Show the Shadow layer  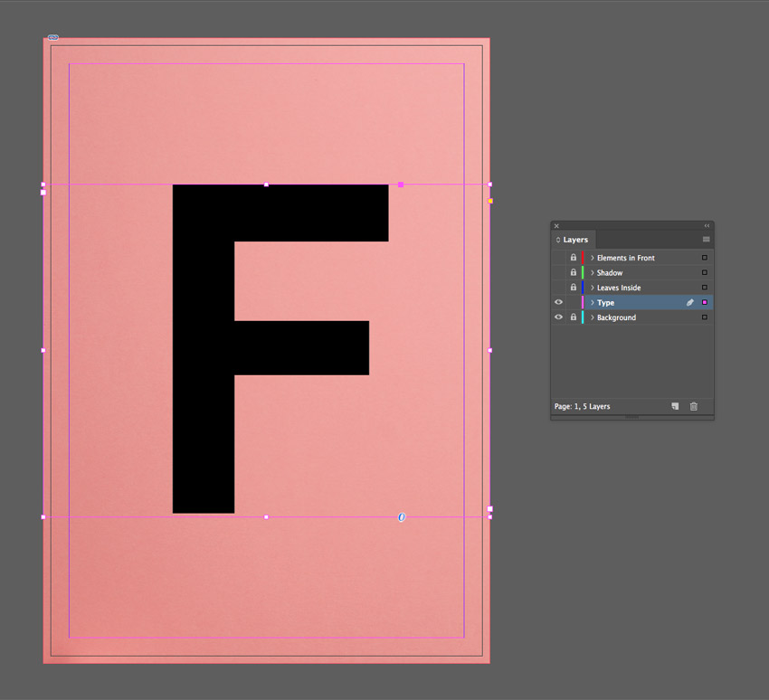pyautogui.click(x=558, y=272)
